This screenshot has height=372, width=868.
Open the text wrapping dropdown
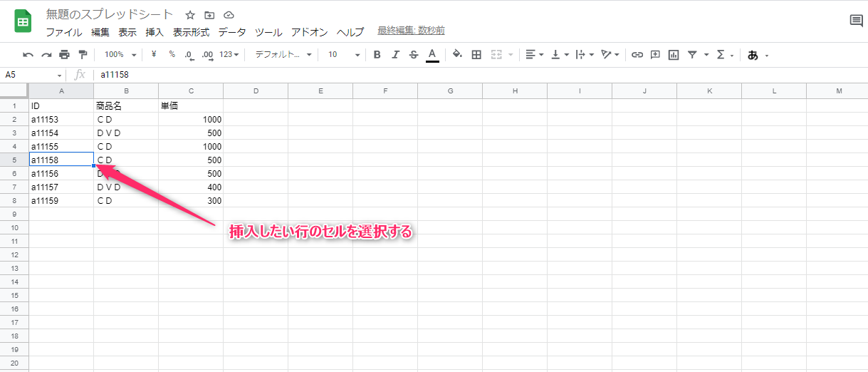coord(585,54)
